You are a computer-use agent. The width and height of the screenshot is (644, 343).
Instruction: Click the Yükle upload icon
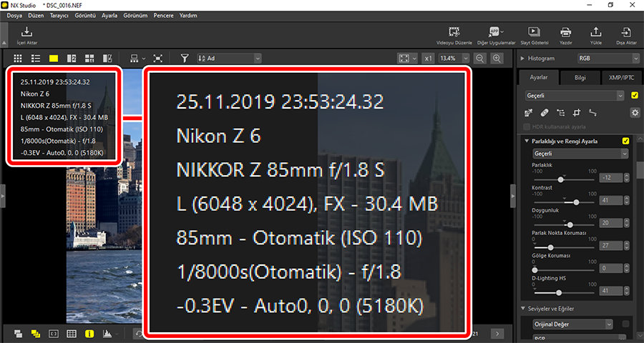pos(595,32)
